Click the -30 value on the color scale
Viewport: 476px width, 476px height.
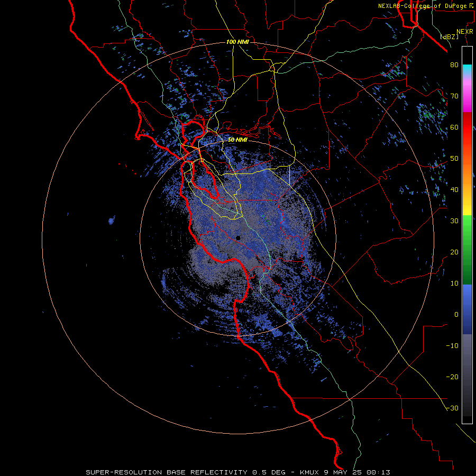tap(452, 408)
